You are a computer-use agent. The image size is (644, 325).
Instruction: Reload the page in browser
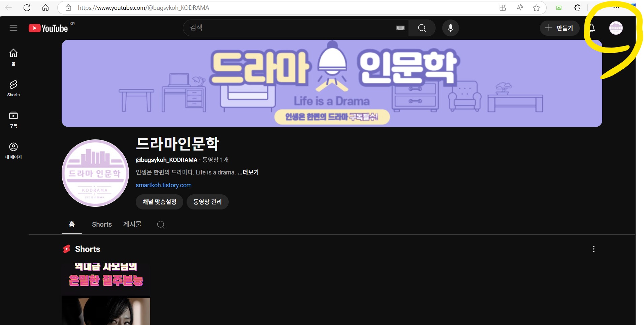(x=27, y=8)
